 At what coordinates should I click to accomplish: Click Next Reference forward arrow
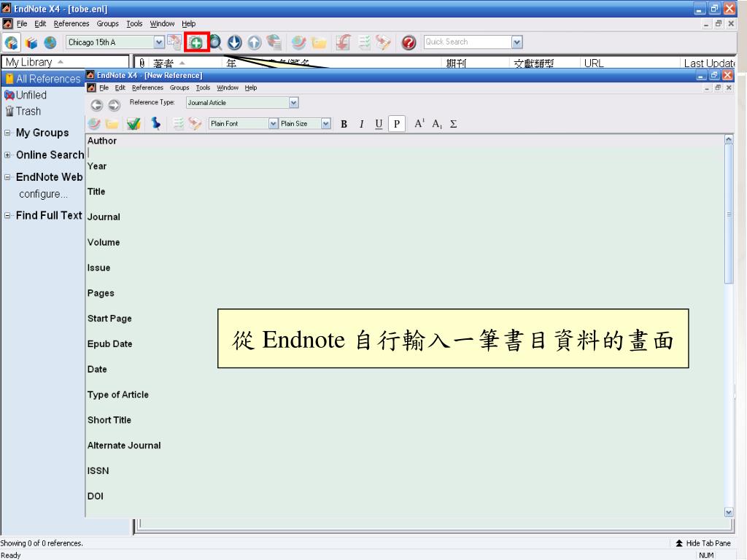click(115, 105)
